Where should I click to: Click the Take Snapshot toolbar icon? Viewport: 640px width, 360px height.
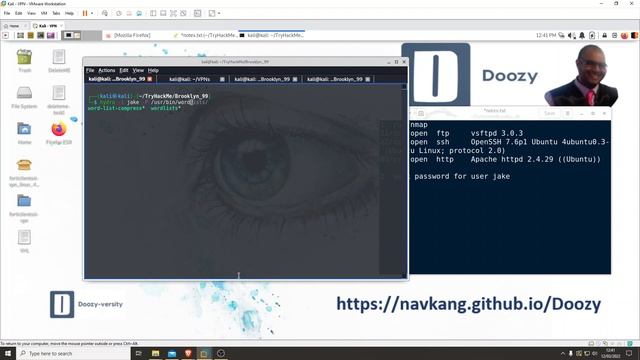click(x=119, y=13)
